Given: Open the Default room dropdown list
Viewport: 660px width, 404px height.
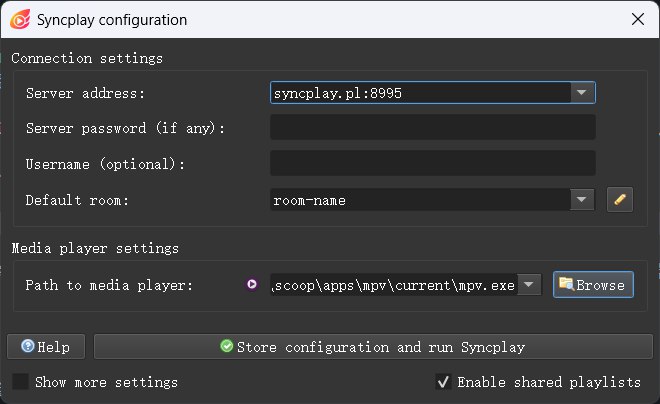Looking at the screenshot, I should [583, 200].
